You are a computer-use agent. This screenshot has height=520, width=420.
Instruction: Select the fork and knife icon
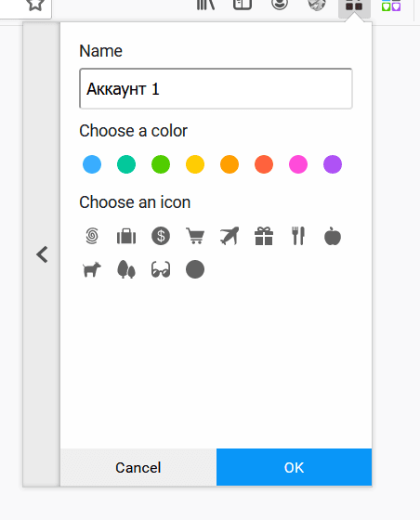pyautogui.click(x=298, y=236)
